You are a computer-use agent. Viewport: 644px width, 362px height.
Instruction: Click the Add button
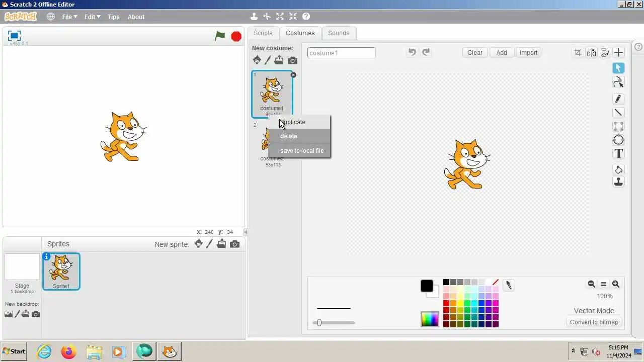point(502,52)
